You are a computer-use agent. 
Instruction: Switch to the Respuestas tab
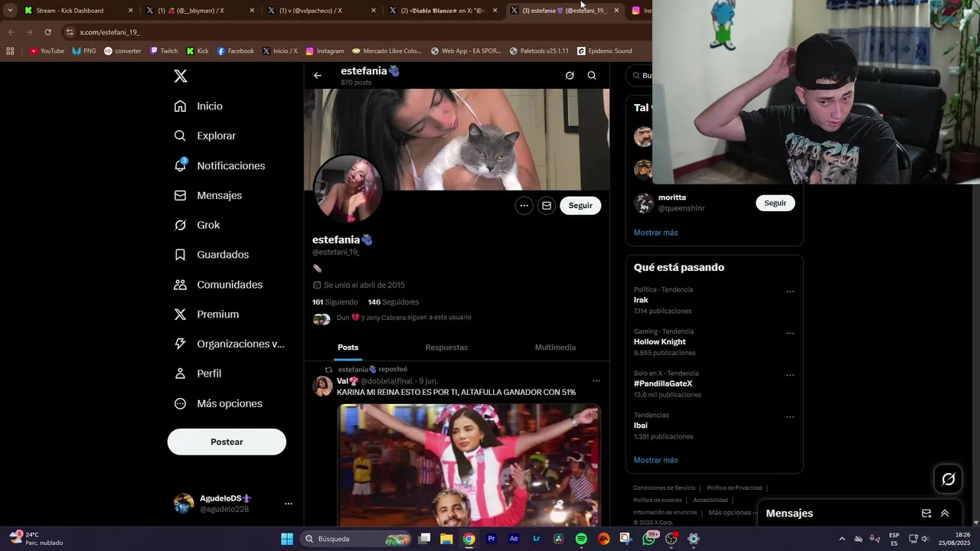click(446, 347)
